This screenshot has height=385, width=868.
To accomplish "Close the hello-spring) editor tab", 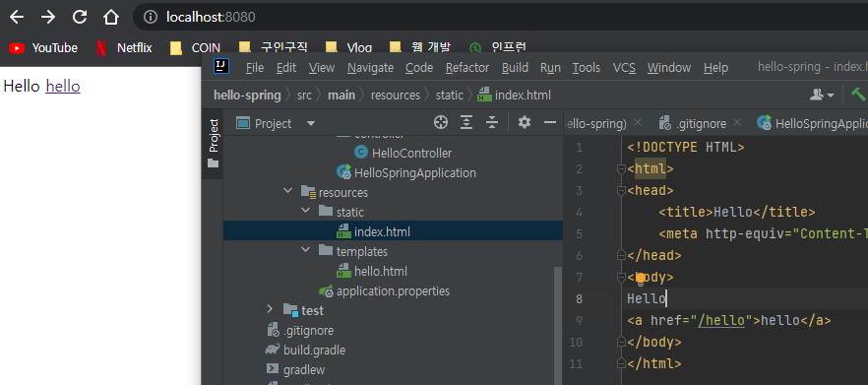I will tap(638, 123).
